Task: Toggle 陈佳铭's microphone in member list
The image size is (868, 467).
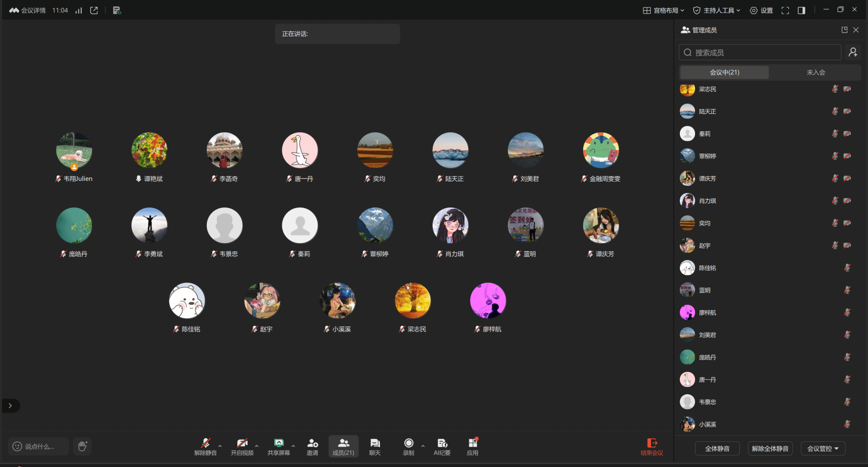Action: pyautogui.click(x=847, y=268)
